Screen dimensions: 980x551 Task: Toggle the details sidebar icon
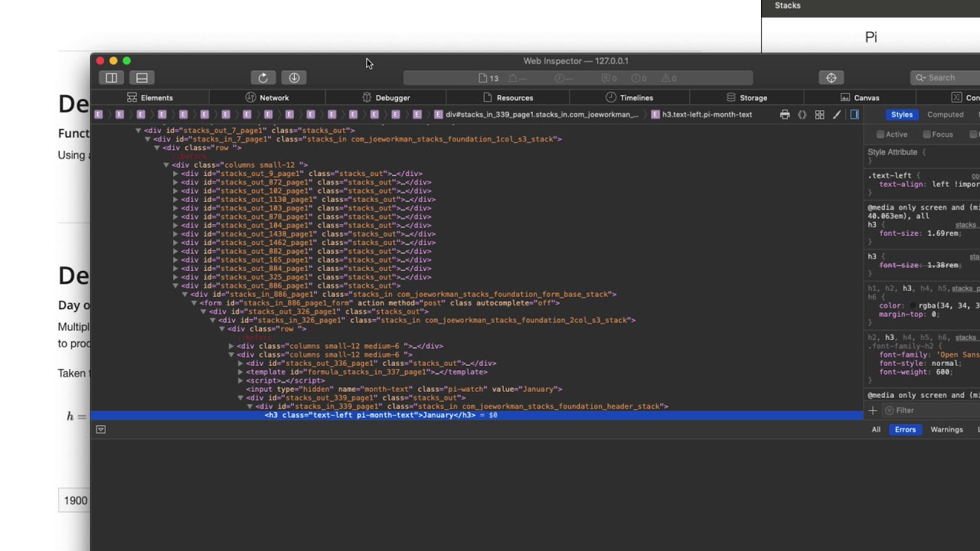click(x=854, y=115)
